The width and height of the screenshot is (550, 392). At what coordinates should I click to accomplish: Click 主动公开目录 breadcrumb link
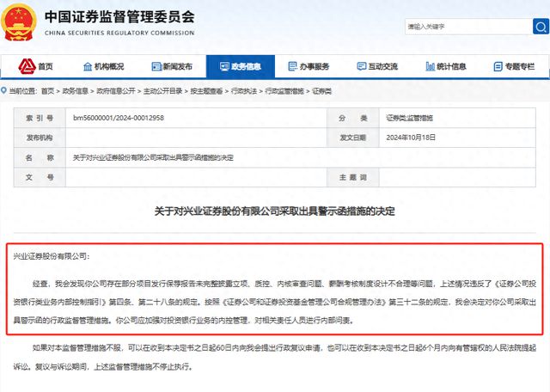(162, 91)
